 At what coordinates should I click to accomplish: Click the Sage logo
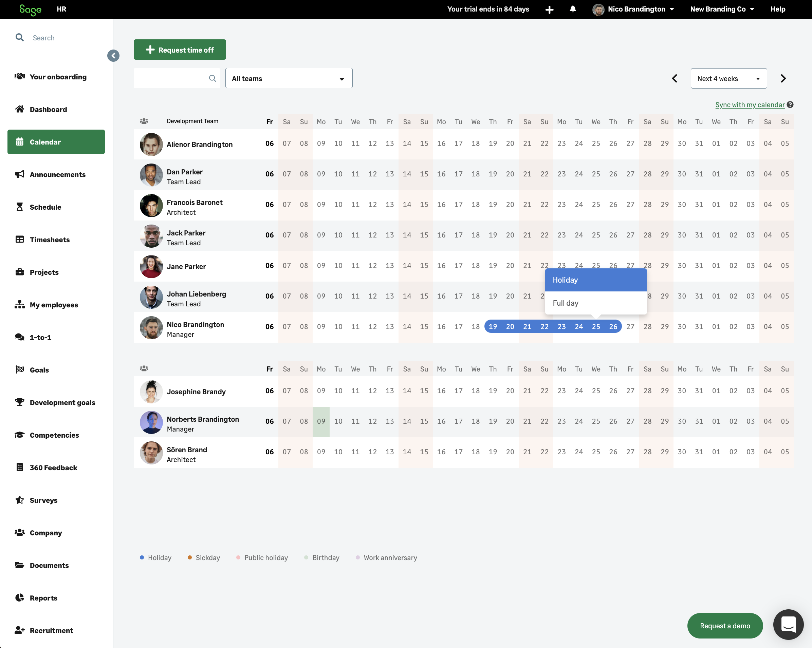point(30,9)
